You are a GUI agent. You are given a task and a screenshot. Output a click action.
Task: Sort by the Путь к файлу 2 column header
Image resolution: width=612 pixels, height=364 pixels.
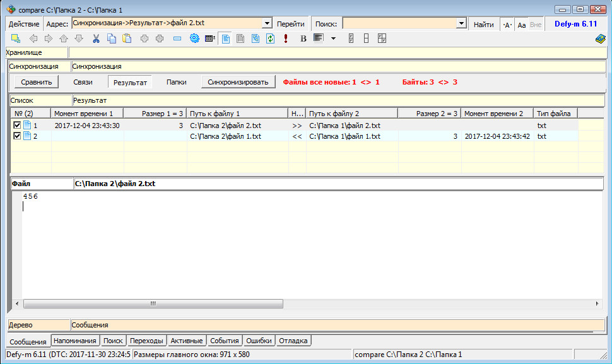pyautogui.click(x=351, y=114)
